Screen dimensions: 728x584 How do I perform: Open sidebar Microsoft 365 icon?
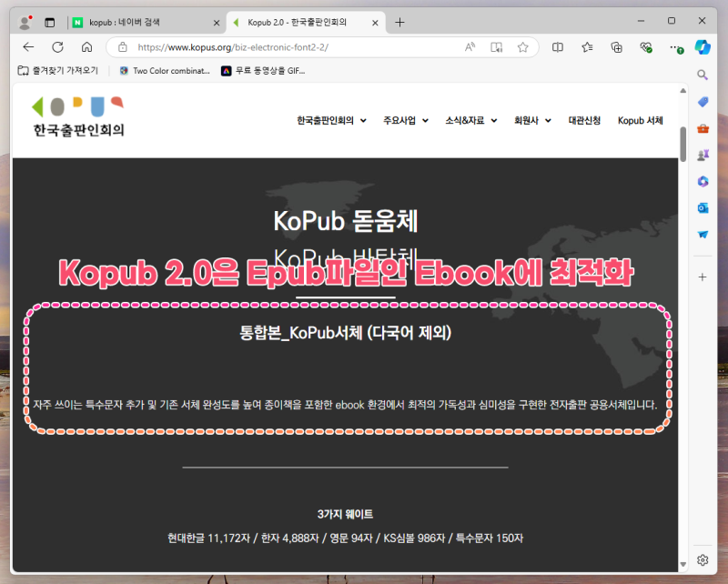tap(703, 182)
